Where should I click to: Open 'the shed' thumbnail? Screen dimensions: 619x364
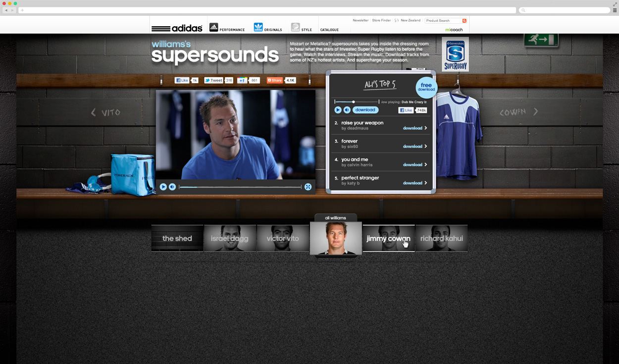[x=177, y=238]
